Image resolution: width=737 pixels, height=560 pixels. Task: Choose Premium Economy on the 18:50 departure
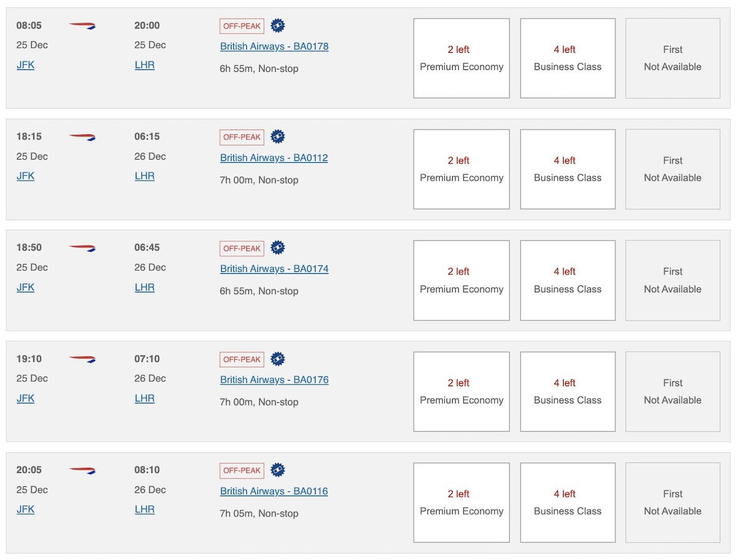tap(461, 281)
